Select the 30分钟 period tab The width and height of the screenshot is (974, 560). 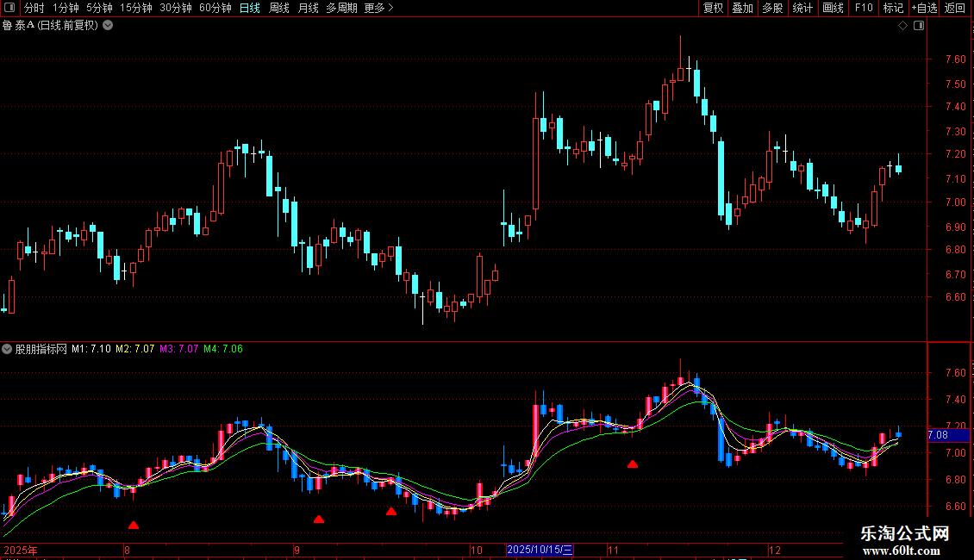click(176, 8)
